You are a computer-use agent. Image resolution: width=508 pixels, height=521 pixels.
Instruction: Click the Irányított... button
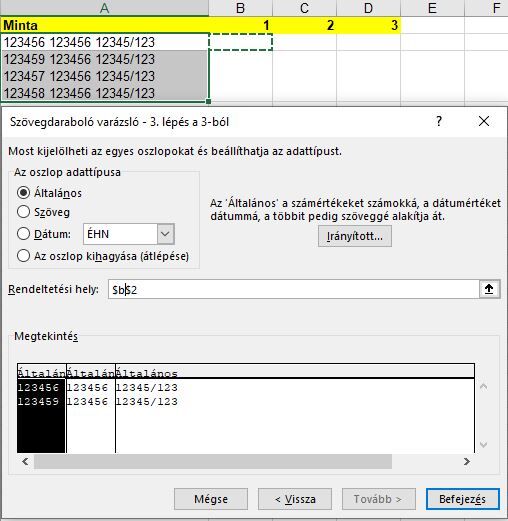coord(355,236)
